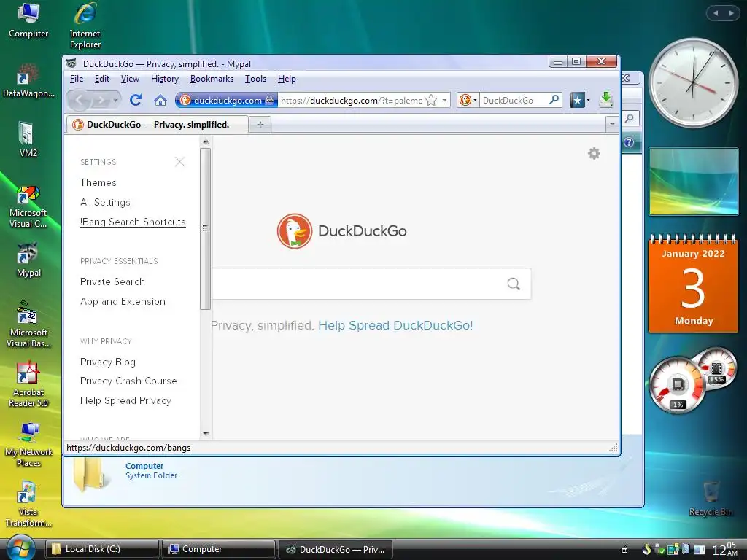
Task: Open the downloads green arrow icon
Action: point(605,99)
